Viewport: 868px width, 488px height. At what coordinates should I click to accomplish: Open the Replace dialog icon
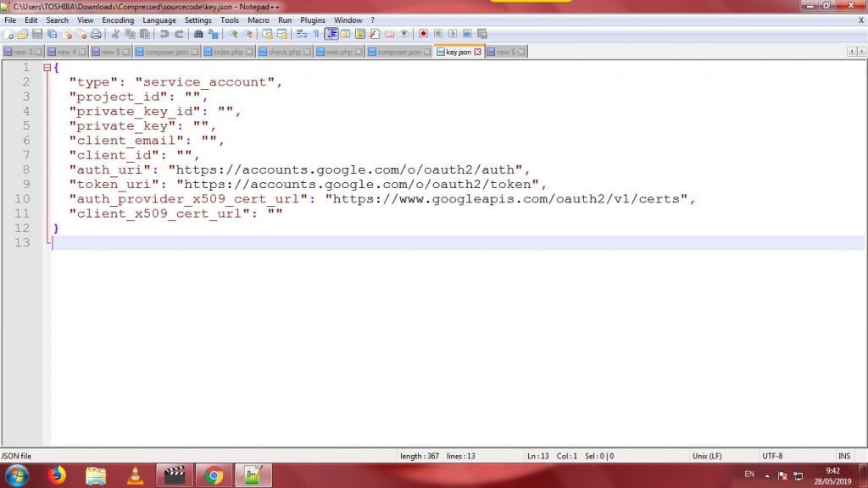pyautogui.click(x=213, y=34)
